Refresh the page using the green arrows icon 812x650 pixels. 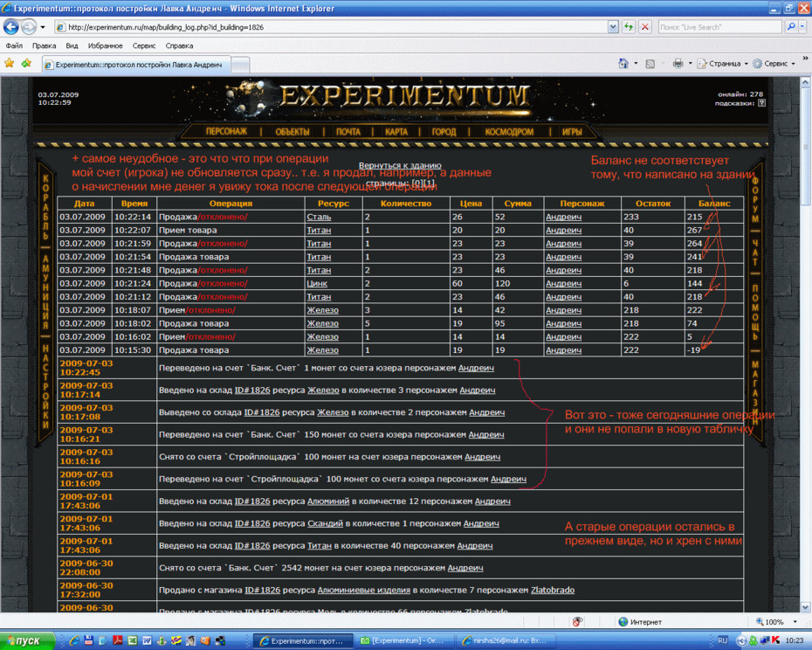629,27
